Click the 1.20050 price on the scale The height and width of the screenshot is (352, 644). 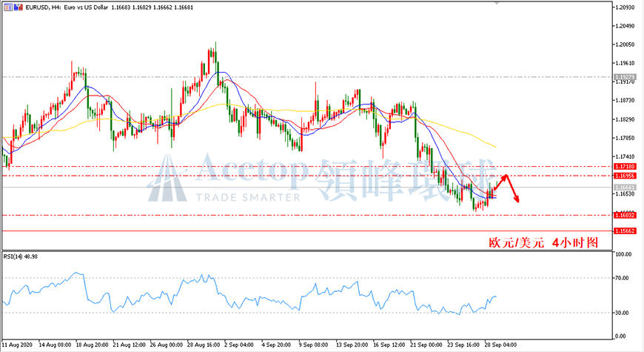[625, 44]
